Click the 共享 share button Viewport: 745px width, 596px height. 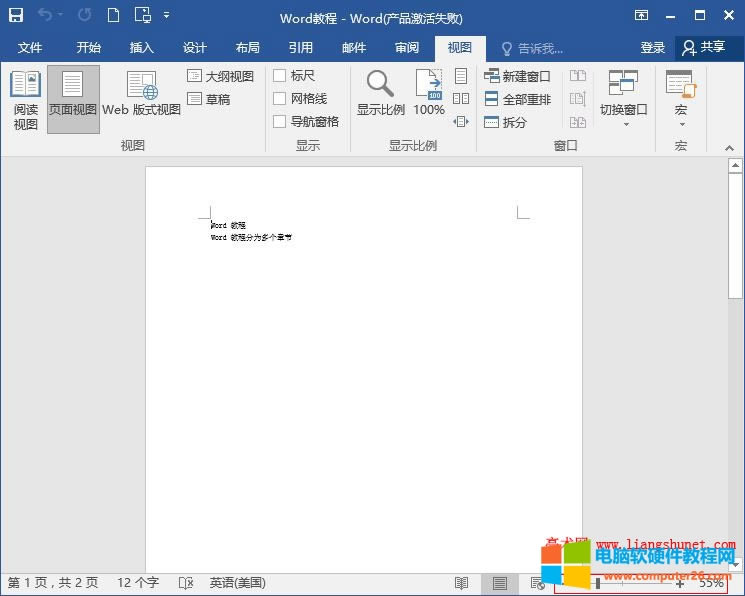703,48
